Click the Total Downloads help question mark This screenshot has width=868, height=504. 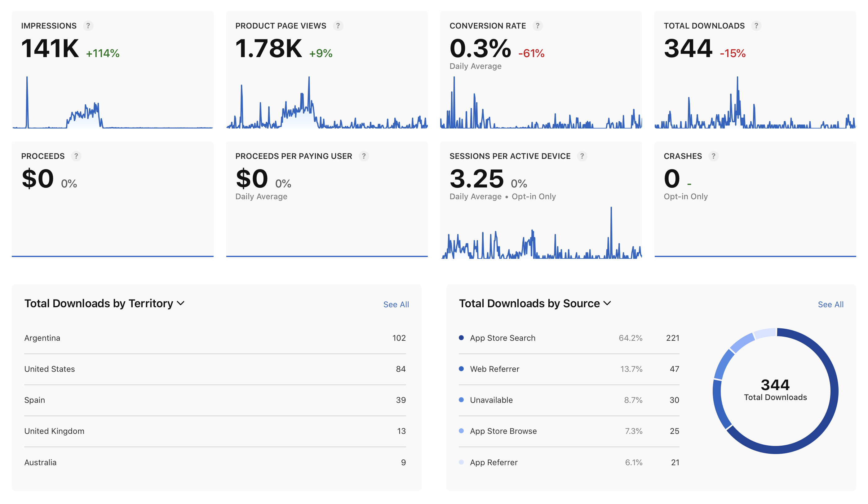coord(756,26)
